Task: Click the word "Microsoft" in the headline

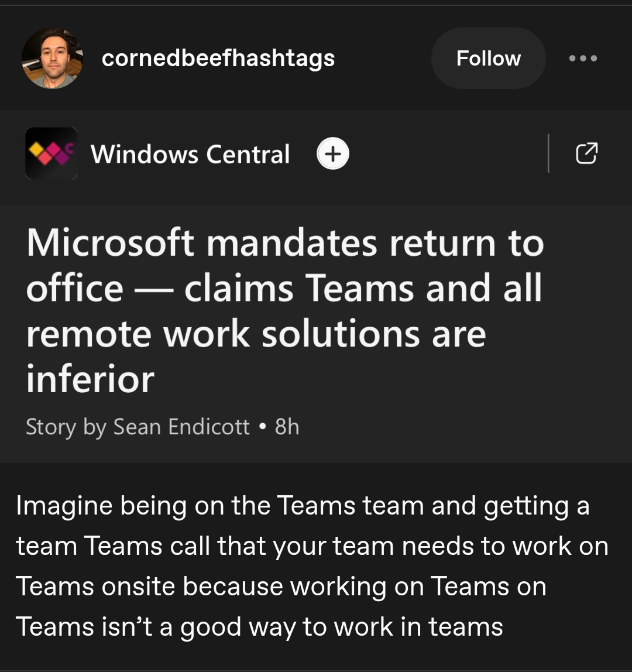Action: [110, 243]
